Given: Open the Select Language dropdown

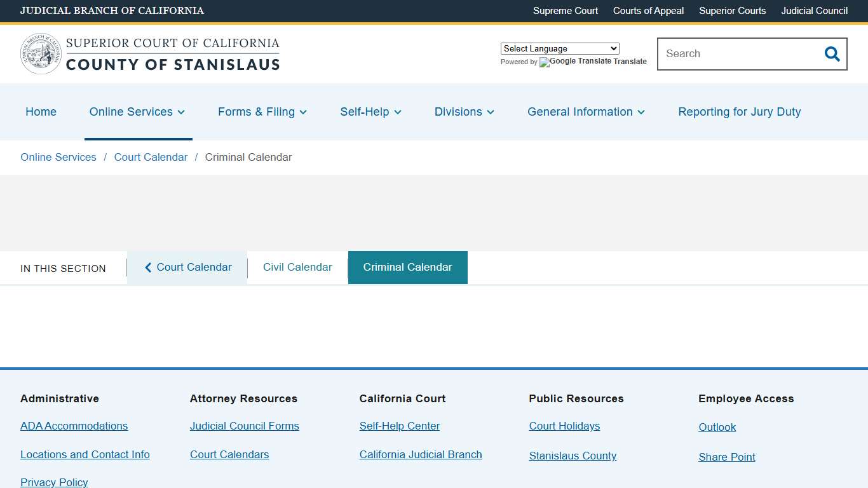Looking at the screenshot, I should [x=559, y=48].
